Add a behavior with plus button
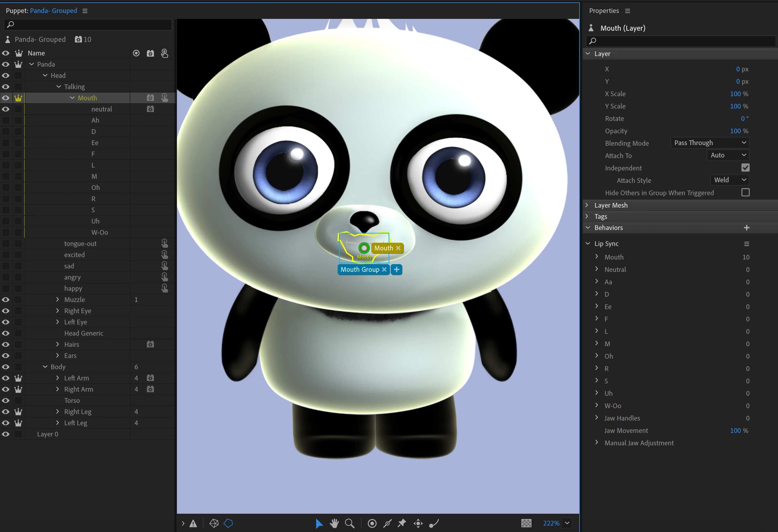This screenshot has width=778, height=532. tap(746, 228)
